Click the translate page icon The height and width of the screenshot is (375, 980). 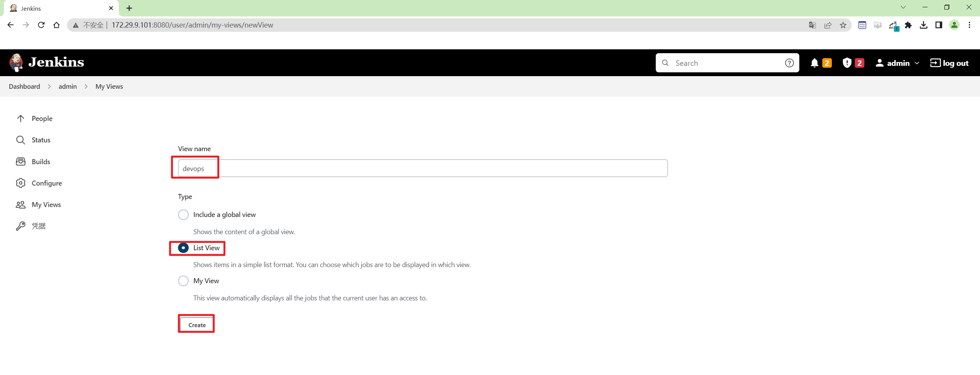click(812, 25)
